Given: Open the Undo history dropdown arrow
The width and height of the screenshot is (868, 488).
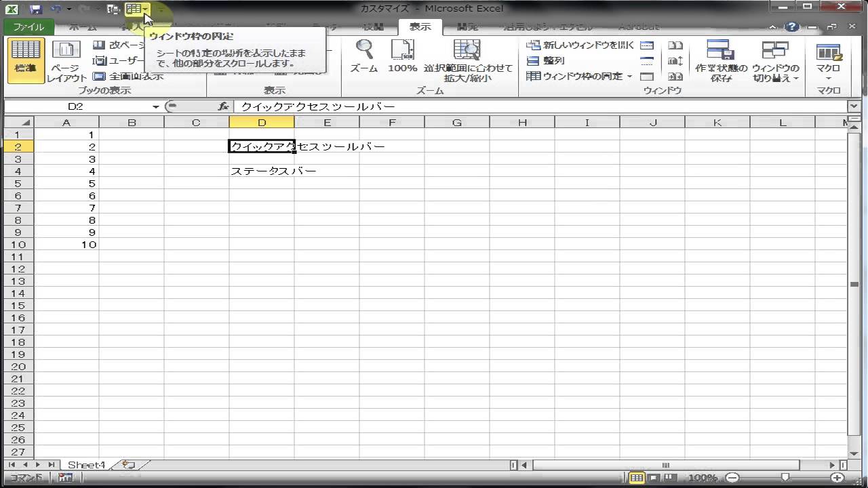Looking at the screenshot, I should point(68,9).
